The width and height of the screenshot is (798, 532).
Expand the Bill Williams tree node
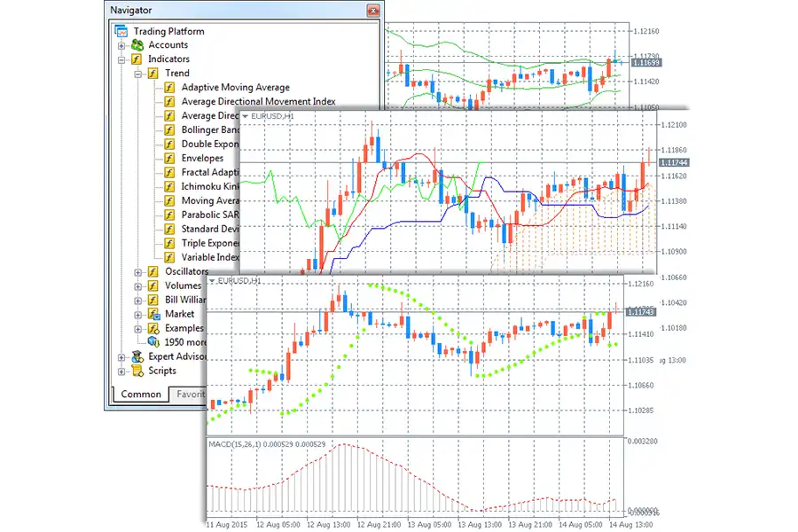click(x=137, y=301)
